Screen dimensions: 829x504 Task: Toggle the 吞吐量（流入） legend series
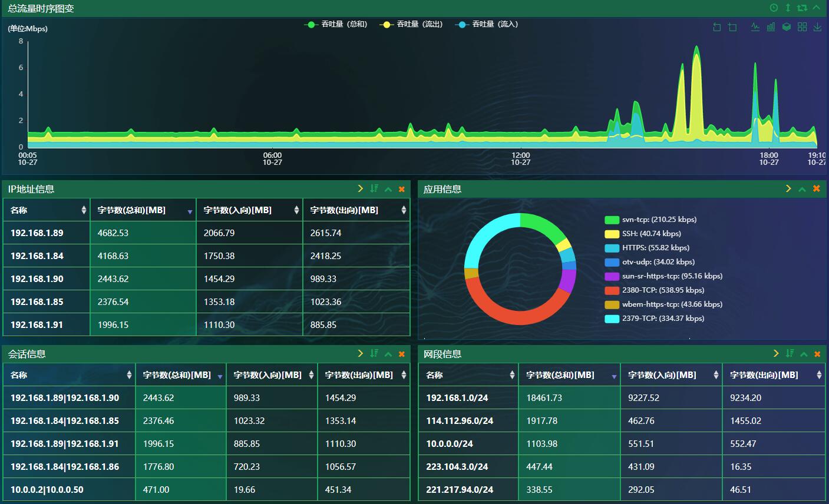486,24
